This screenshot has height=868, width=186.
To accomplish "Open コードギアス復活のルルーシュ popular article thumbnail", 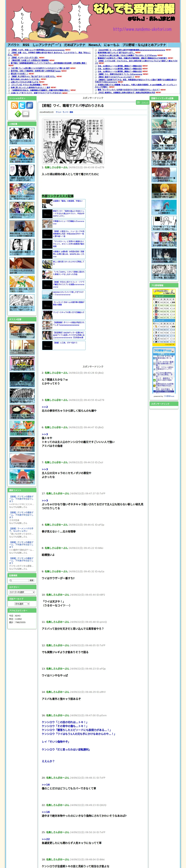I will tap(22, 210).
